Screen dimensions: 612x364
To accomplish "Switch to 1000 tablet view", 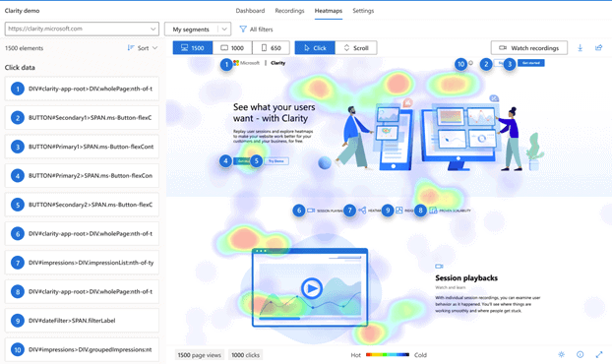I will [x=232, y=48].
